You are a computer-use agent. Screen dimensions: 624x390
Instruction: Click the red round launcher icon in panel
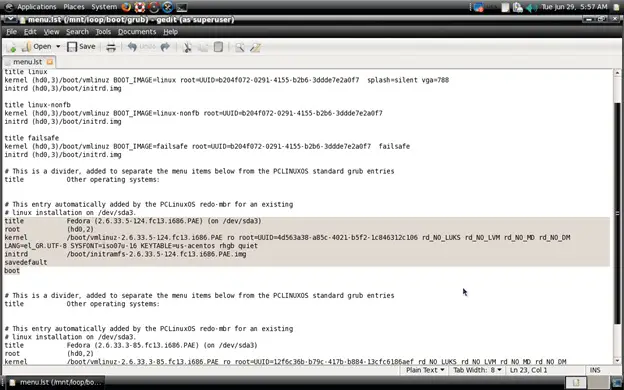click(154, 7)
